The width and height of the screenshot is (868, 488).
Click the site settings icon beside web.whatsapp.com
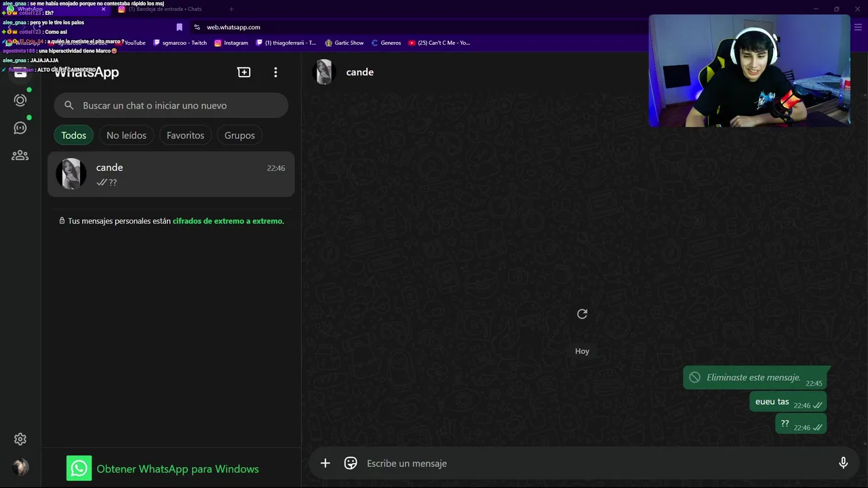click(197, 27)
